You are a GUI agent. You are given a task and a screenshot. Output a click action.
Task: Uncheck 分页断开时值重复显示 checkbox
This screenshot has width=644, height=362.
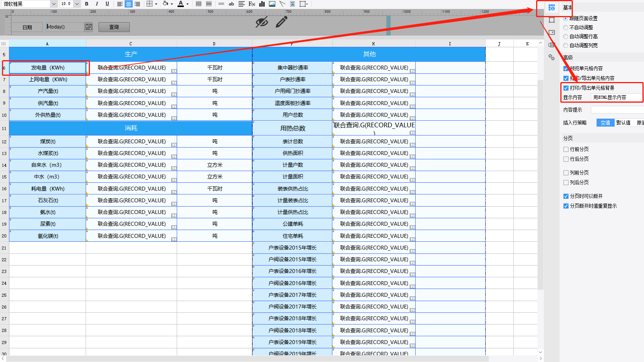tap(566, 206)
